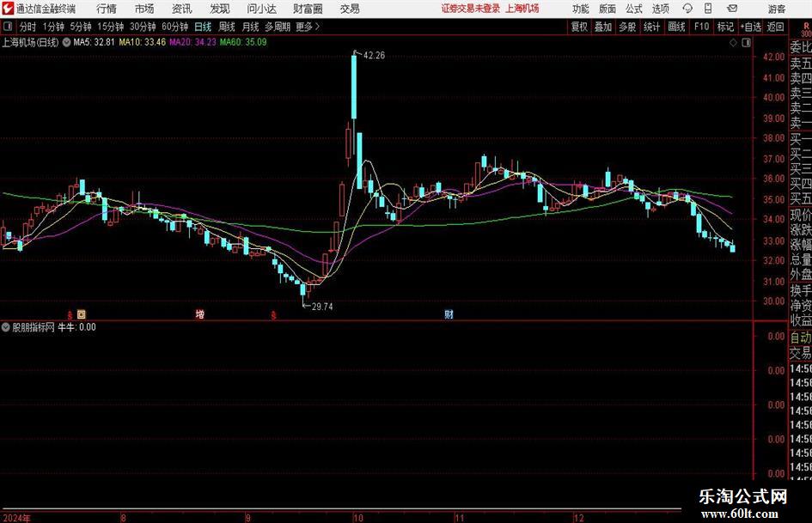Open the messages envelope icon
The width and height of the screenshot is (812, 523).
pos(732,9)
